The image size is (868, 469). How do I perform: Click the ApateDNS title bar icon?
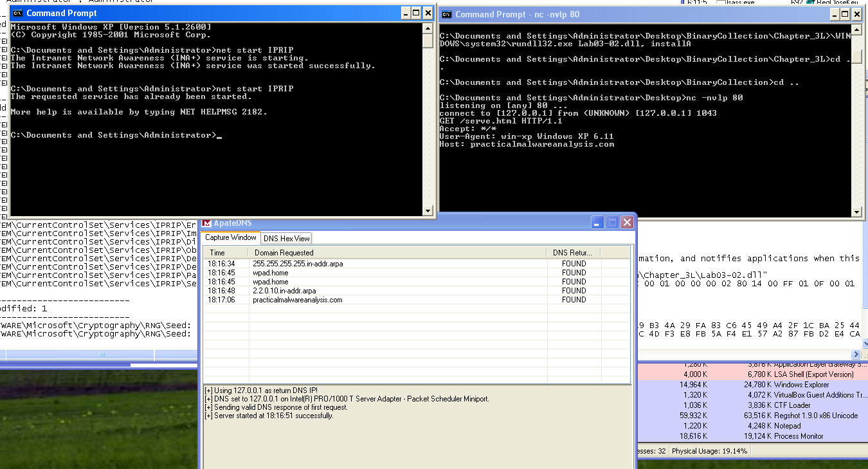pyautogui.click(x=206, y=223)
